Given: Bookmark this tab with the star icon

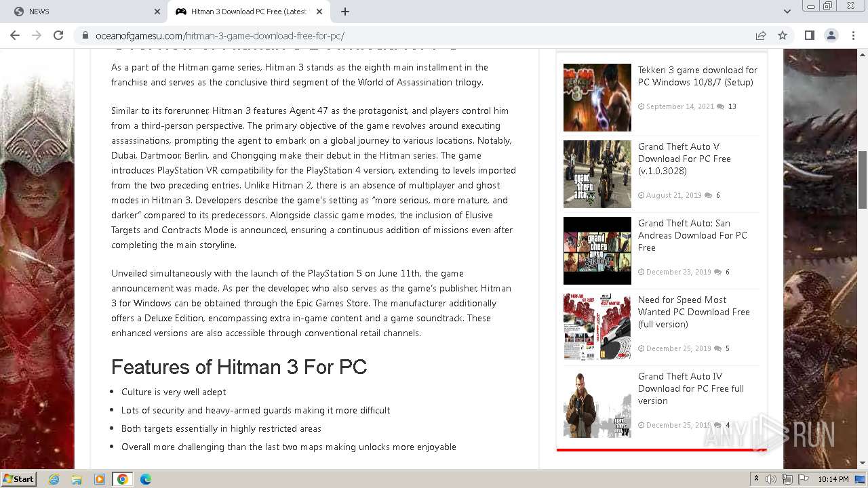Looking at the screenshot, I should tap(783, 35).
